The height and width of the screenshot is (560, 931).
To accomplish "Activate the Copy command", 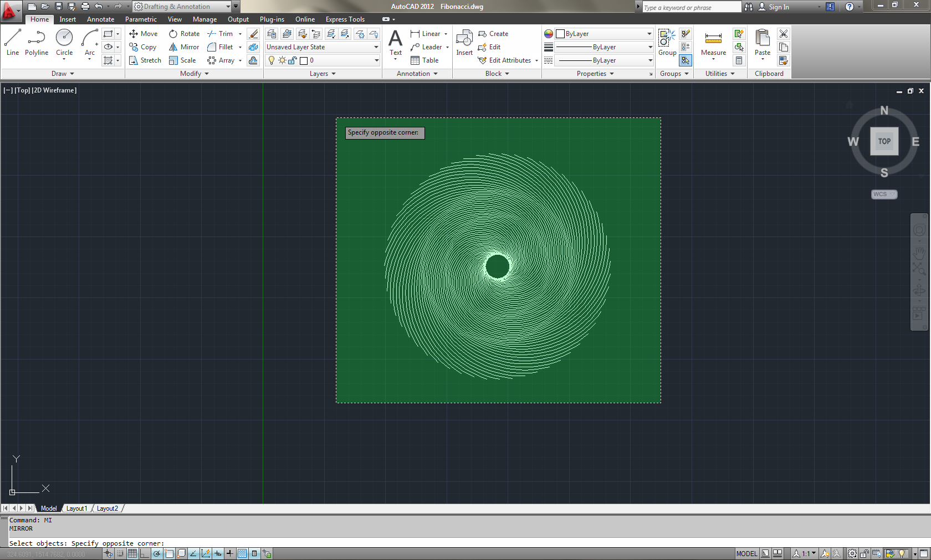I will 143,47.
